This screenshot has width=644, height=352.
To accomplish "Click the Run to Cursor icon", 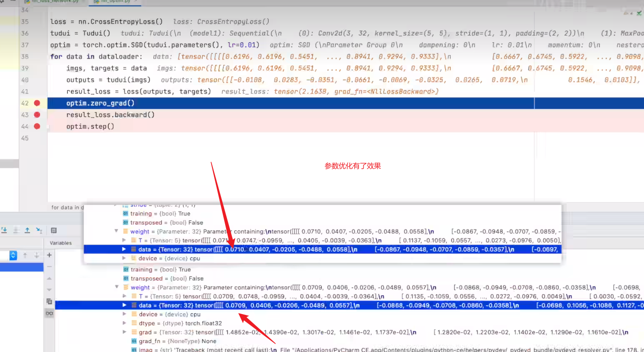I will (x=39, y=230).
